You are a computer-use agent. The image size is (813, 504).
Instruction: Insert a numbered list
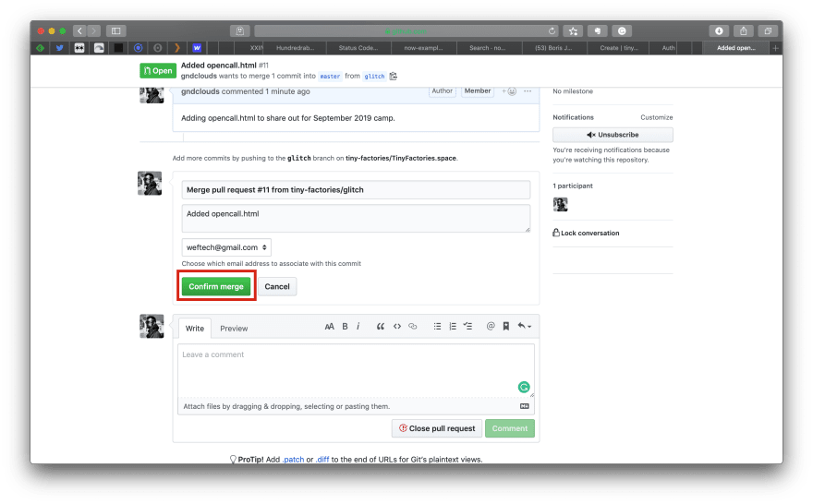point(453,327)
